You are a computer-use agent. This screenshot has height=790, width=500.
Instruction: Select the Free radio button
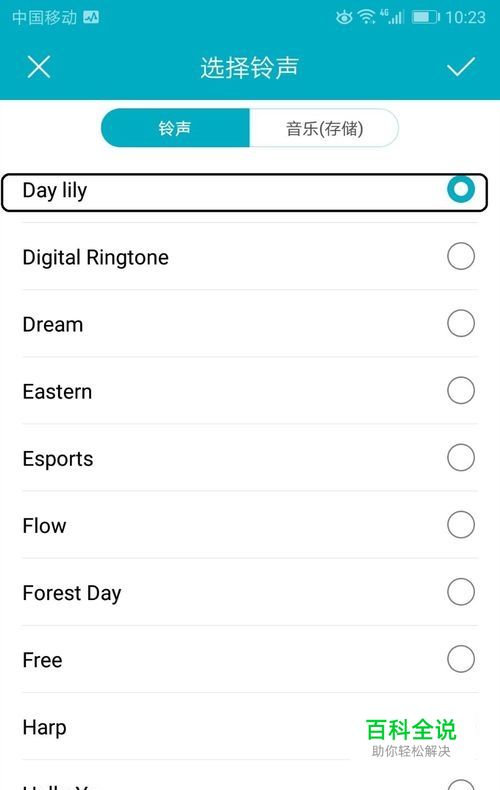click(461, 659)
